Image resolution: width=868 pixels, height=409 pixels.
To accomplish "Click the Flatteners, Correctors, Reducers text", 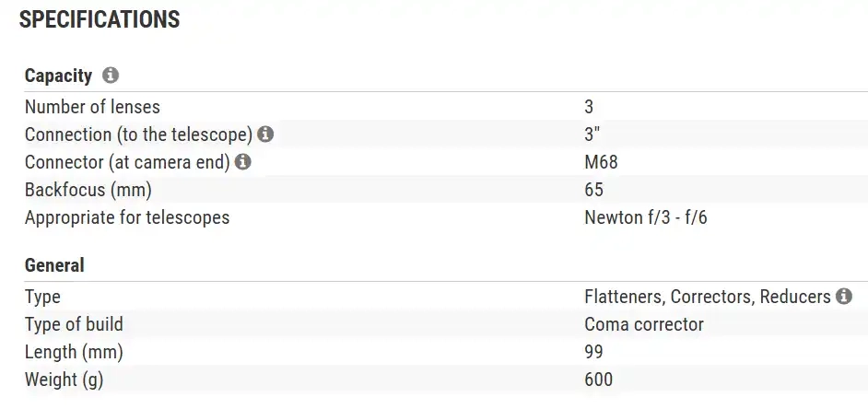I will pyautogui.click(x=706, y=297).
